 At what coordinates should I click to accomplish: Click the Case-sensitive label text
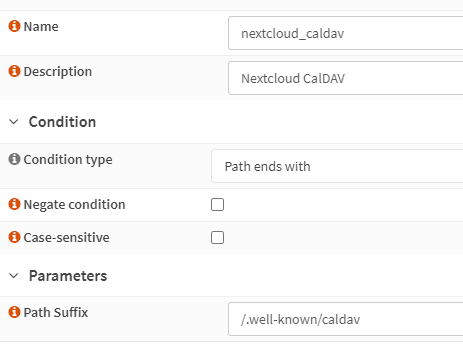tap(66, 237)
